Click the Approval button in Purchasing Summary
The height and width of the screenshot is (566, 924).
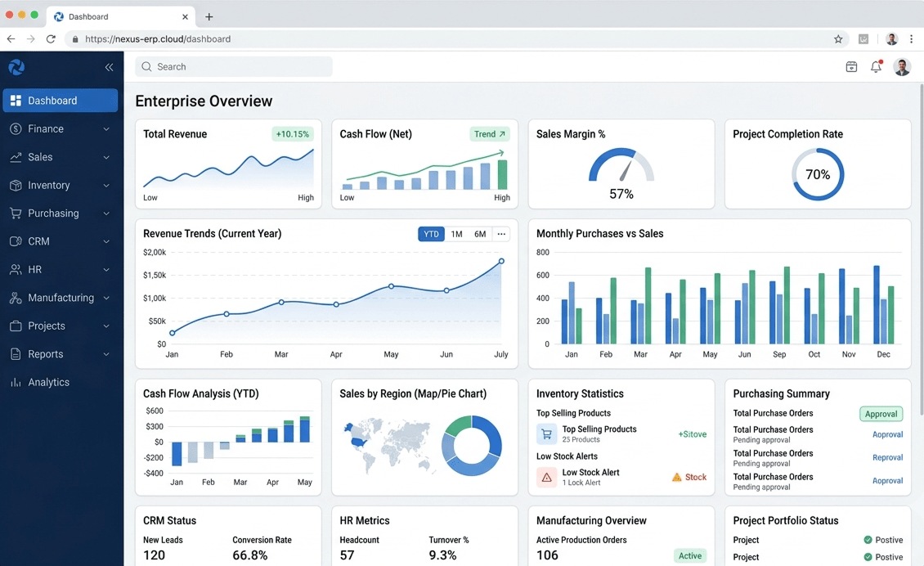pyautogui.click(x=881, y=414)
